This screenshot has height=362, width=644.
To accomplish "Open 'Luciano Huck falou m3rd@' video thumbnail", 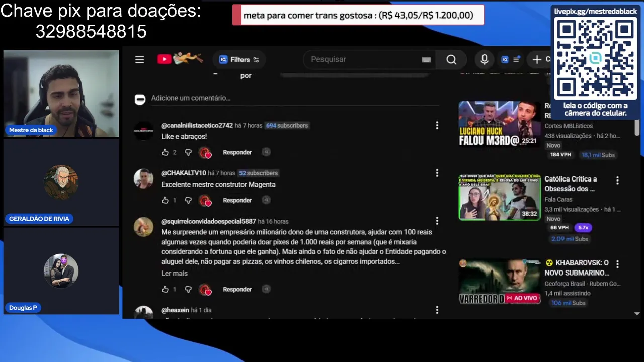I will (x=499, y=124).
